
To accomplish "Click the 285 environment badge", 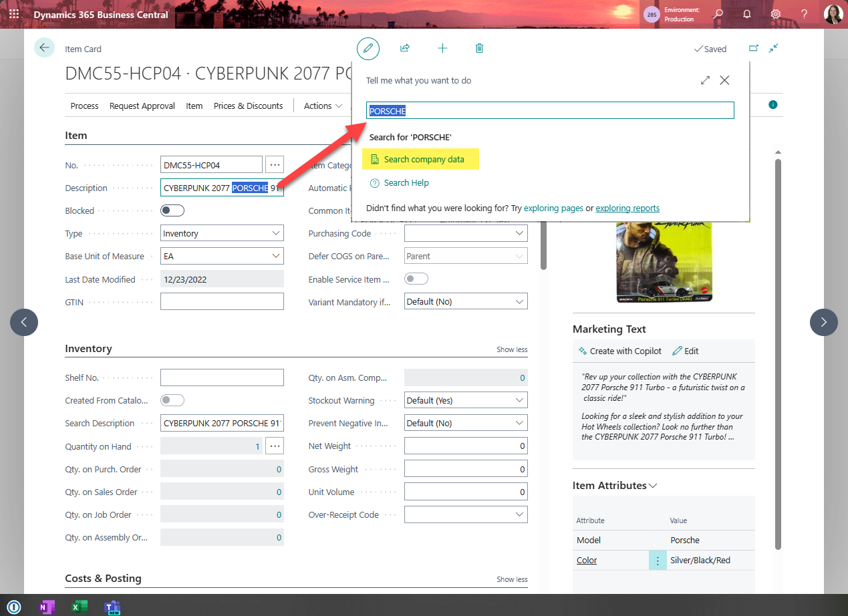I will [652, 14].
